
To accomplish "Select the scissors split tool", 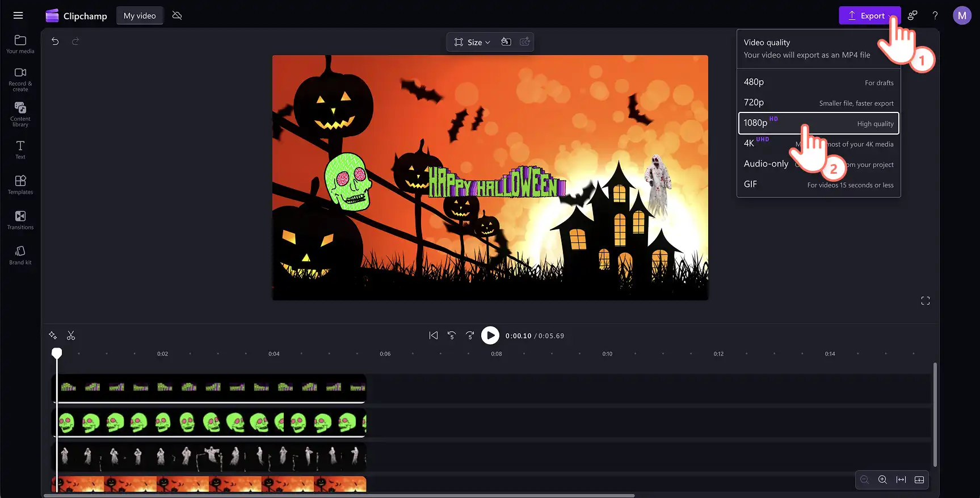I will click(x=71, y=336).
